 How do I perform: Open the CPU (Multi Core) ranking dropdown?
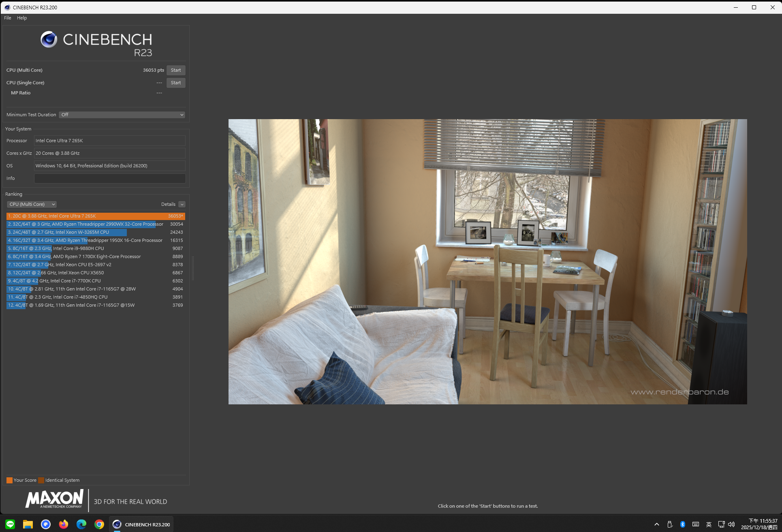click(32, 204)
